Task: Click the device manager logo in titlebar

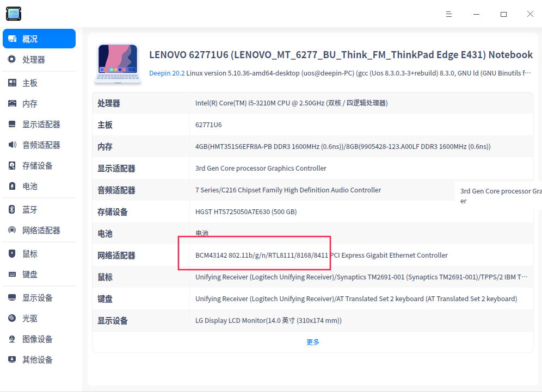Action: point(13,14)
